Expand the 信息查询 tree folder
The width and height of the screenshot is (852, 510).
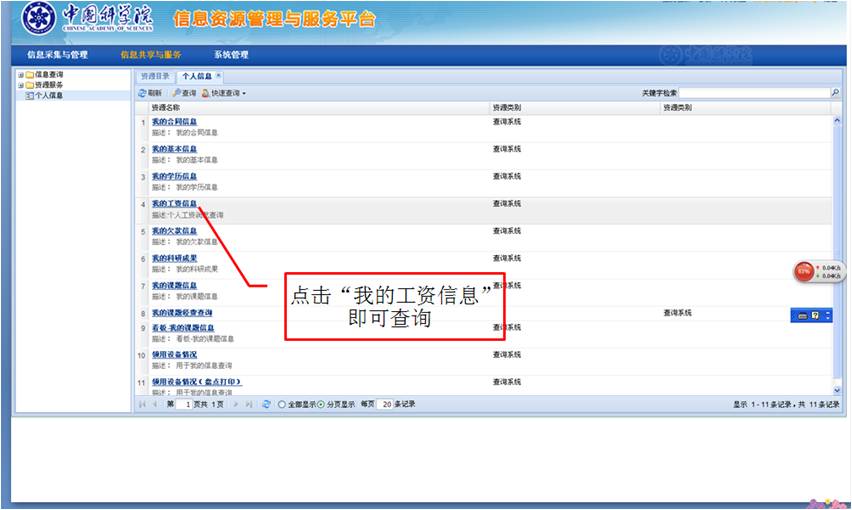tap(20, 75)
